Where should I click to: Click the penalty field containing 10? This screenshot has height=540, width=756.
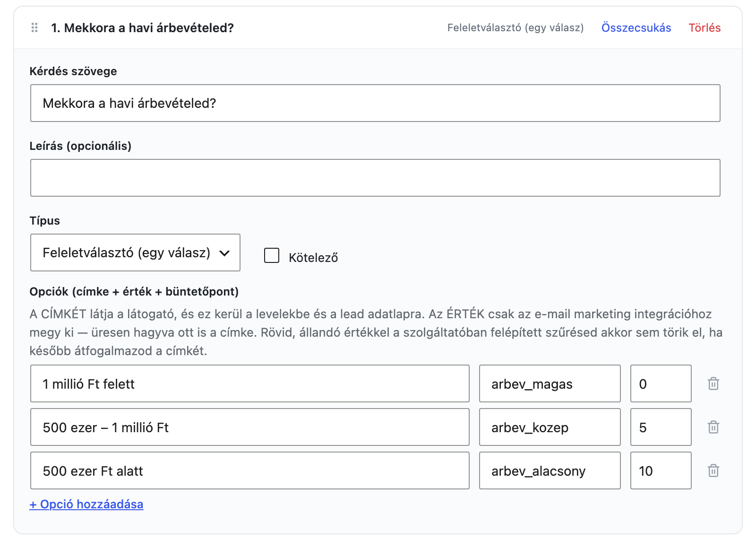(x=661, y=470)
